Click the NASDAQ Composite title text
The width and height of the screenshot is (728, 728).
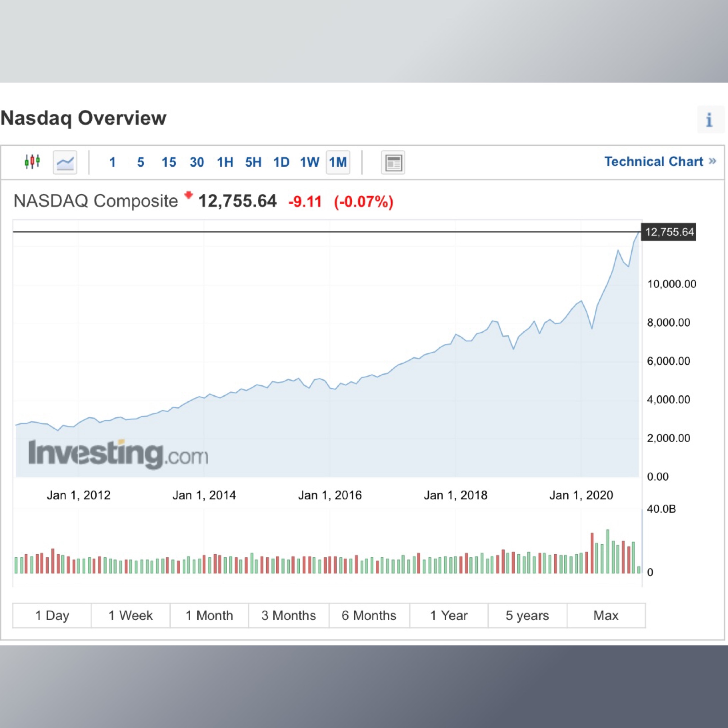[x=96, y=201]
